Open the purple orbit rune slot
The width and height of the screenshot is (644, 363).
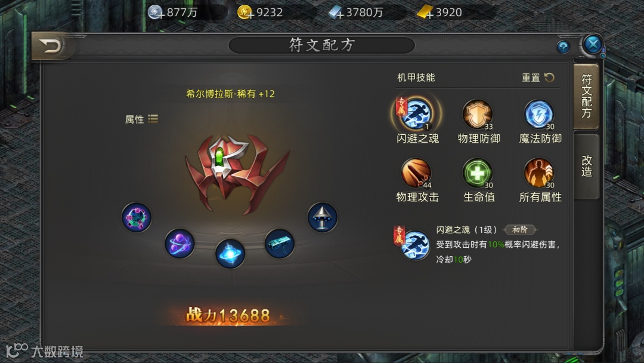coord(179,244)
